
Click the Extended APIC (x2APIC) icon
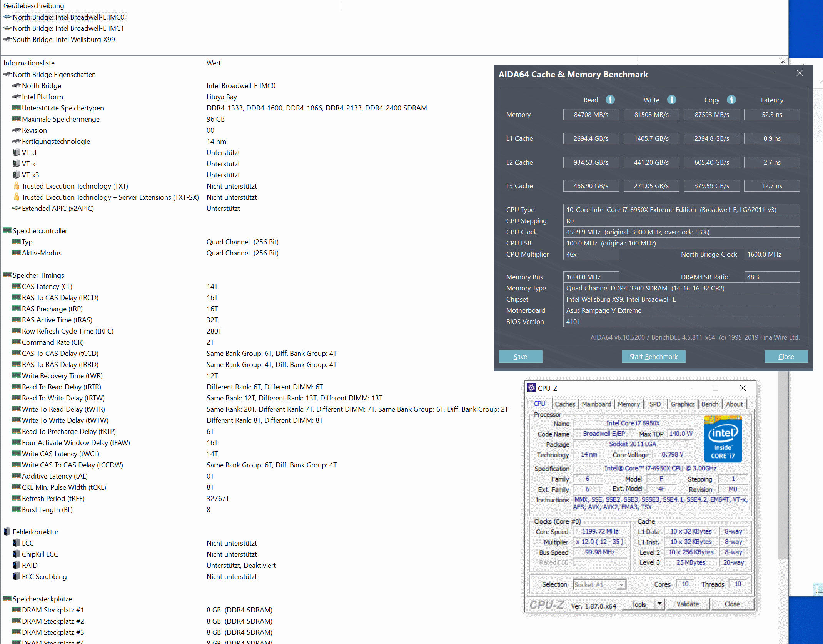coord(16,209)
